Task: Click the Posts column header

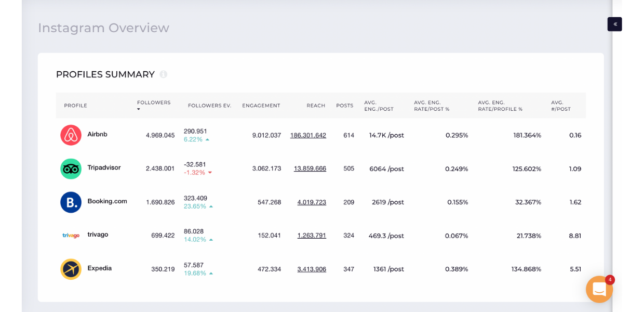Action: tap(344, 106)
